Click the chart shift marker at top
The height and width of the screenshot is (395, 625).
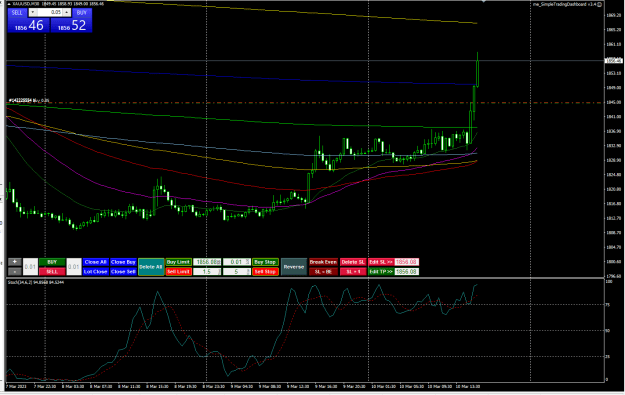pyautogui.click(x=483, y=1)
